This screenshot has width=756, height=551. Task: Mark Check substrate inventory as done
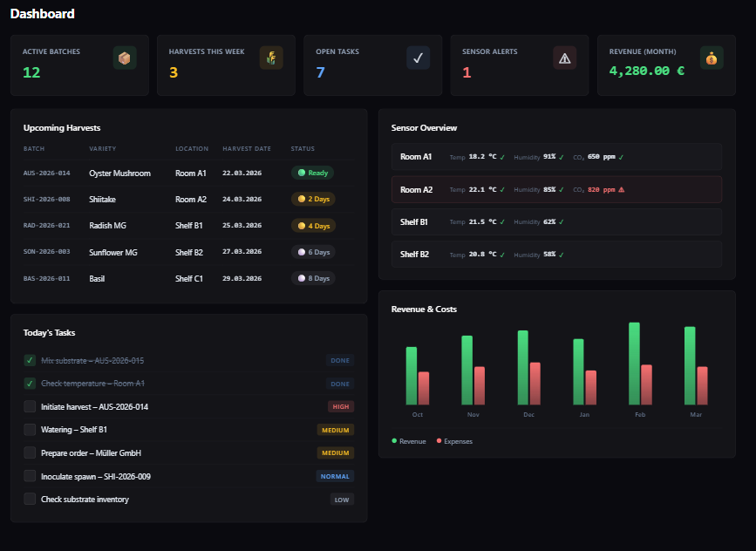click(x=30, y=500)
